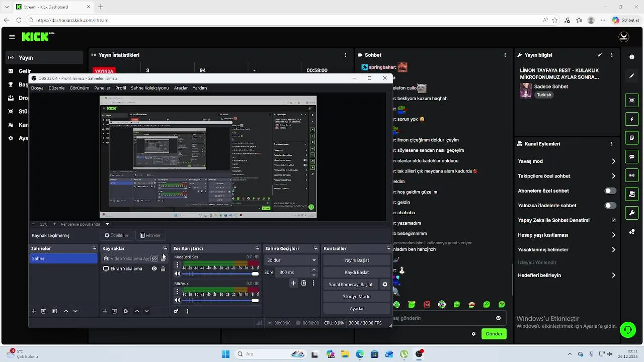Click the info icon in right sidebar
The width and height of the screenshot is (644, 362).
(x=632, y=57)
